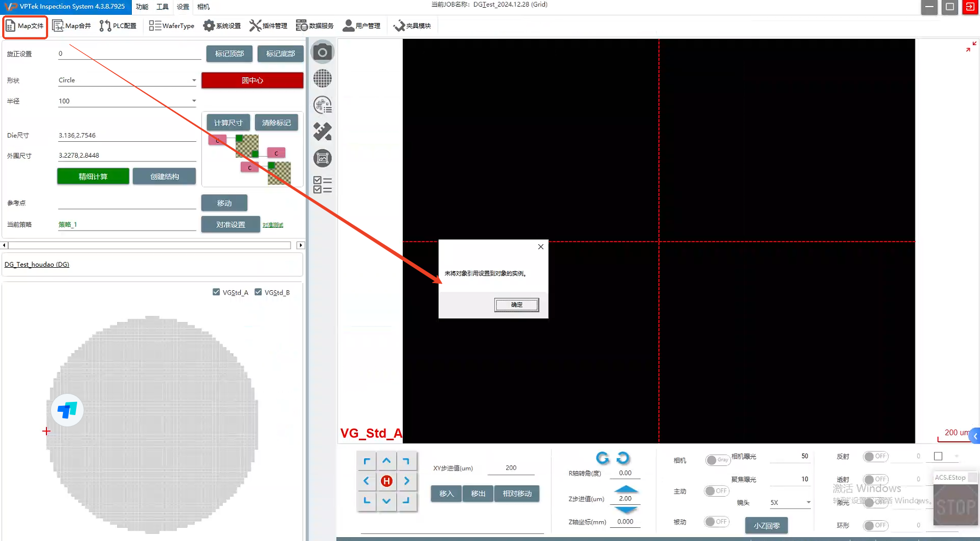Click the 小Z回零 button
The width and height of the screenshot is (980, 541).
766,525
